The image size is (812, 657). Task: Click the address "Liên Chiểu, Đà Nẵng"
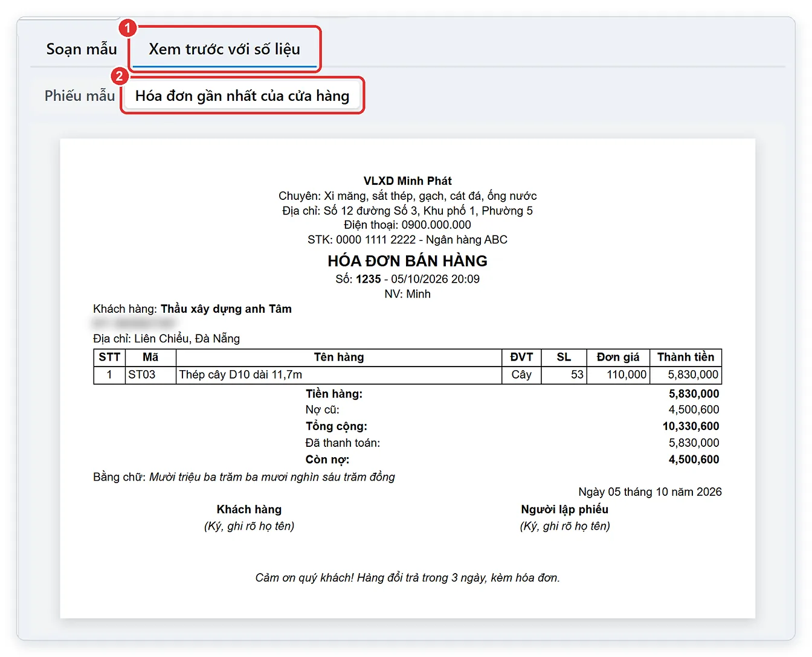pos(187,339)
